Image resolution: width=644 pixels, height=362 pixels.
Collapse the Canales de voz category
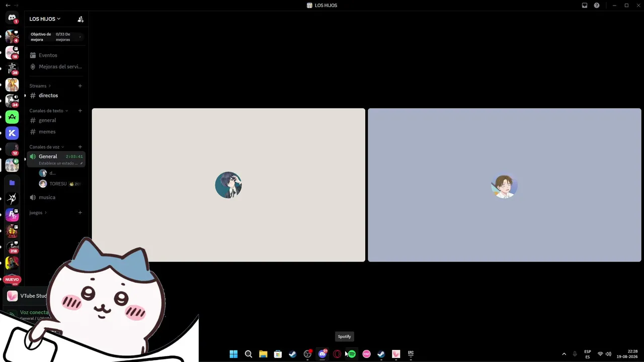(x=47, y=147)
